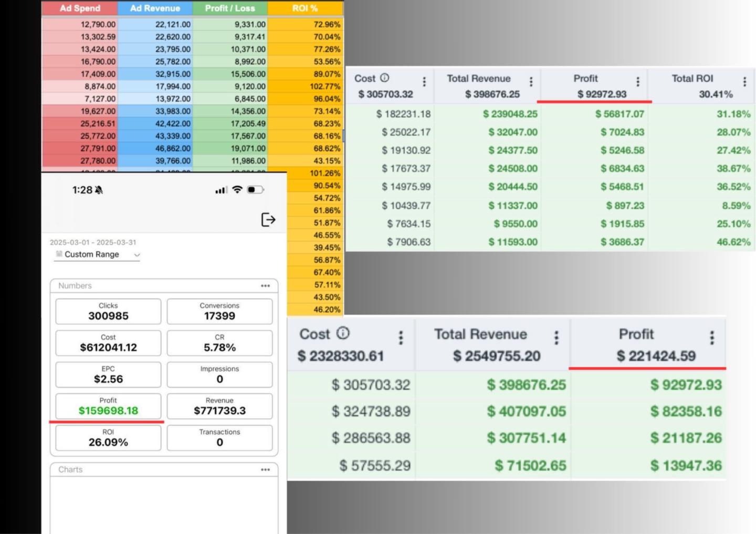Open the Numbers panel three-dot menu
The width and height of the screenshot is (756, 534).
click(x=266, y=286)
